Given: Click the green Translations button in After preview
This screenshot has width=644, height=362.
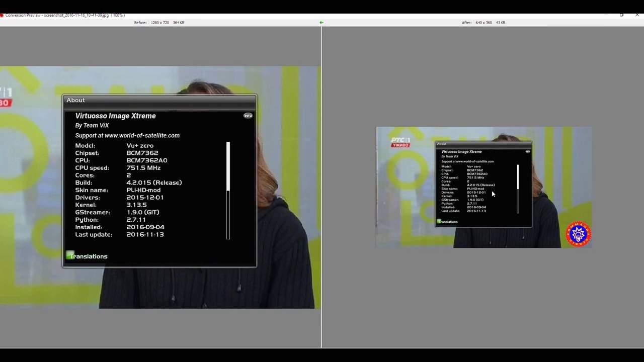Looking at the screenshot, I should tap(447, 221).
